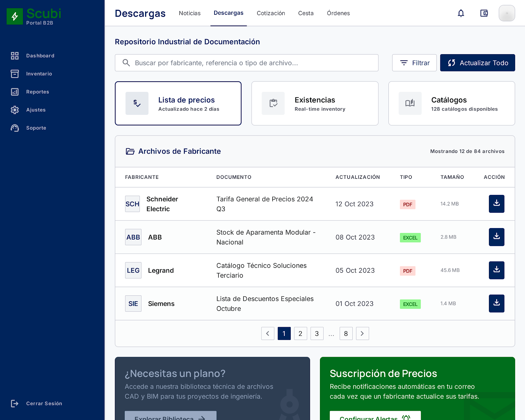525x420 pixels.
Task: Select page 1 in pagination
Action: point(284,333)
